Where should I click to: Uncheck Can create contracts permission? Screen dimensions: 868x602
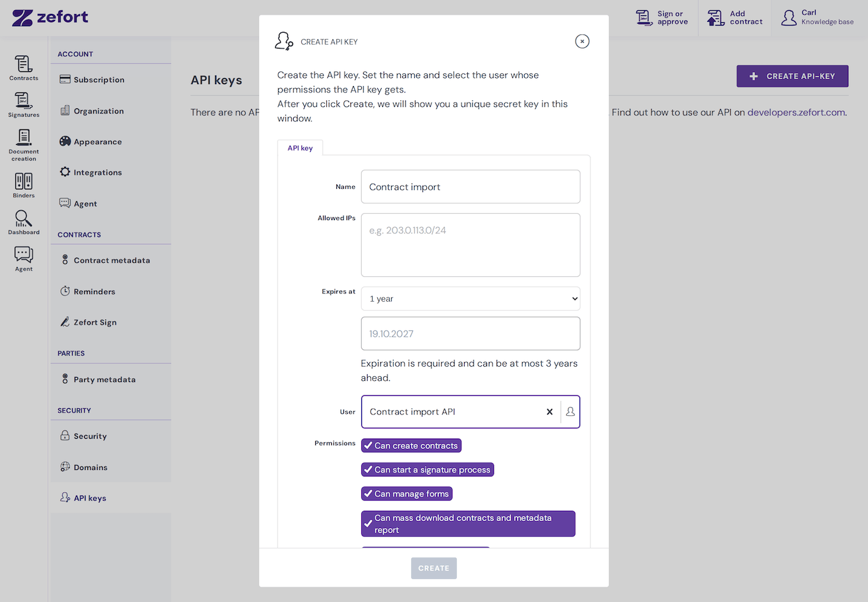click(411, 446)
